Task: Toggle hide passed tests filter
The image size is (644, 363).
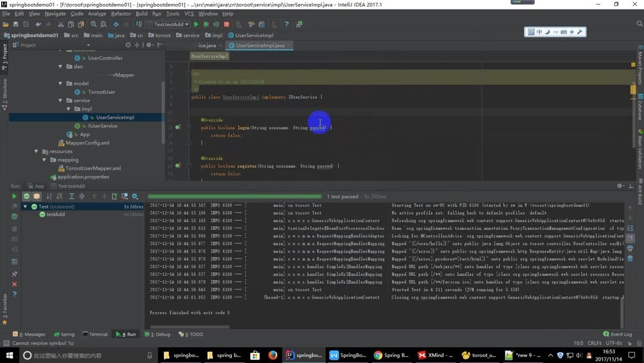Action: pos(26,196)
